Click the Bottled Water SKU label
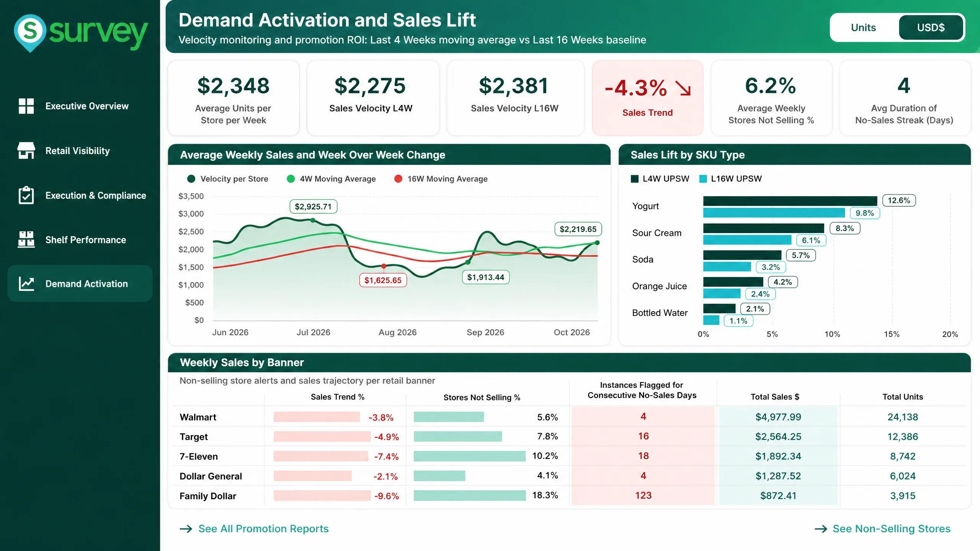 click(660, 313)
